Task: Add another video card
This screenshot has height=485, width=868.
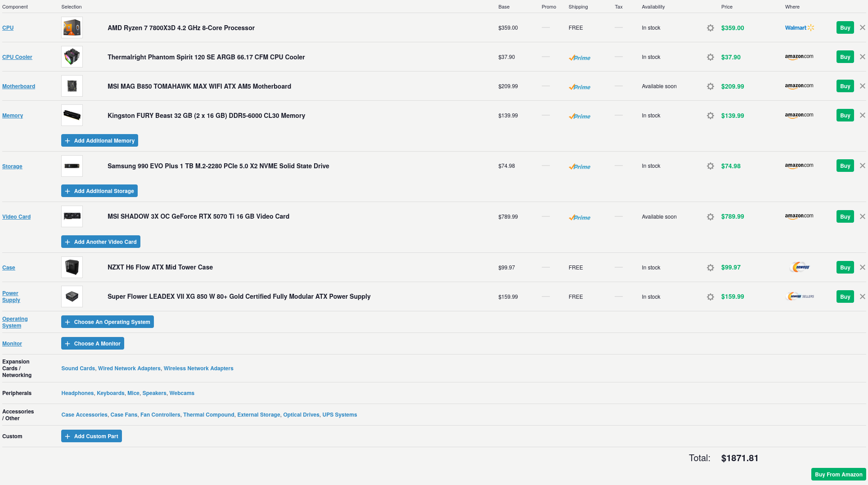Action: [x=101, y=242]
